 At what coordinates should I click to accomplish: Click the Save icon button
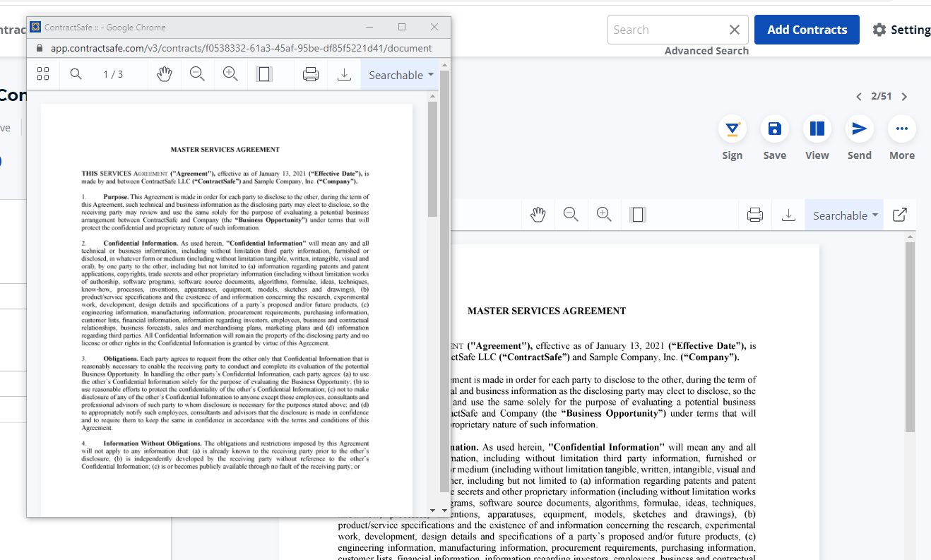(775, 129)
